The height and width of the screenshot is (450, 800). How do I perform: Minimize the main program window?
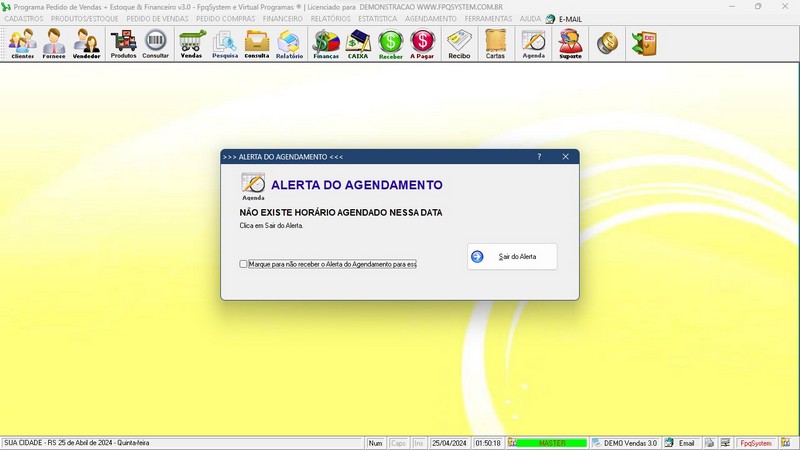(x=732, y=7)
